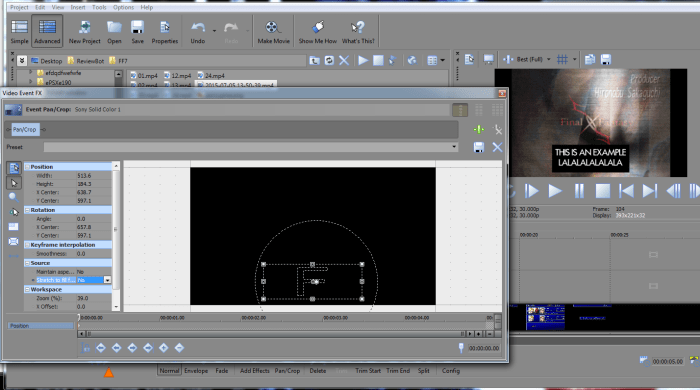Viewport: 700px width, 390px height.
Task: Open the Preset dropdown list
Action: pyautogui.click(x=454, y=147)
